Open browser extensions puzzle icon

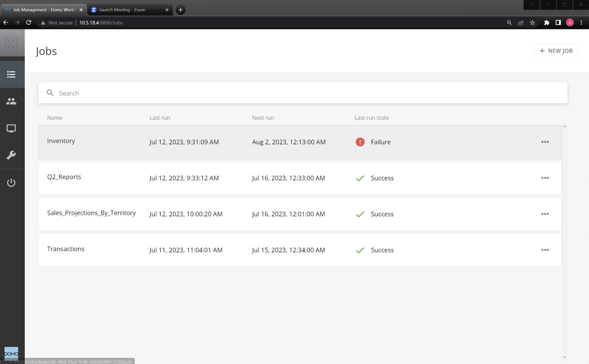(547, 23)
